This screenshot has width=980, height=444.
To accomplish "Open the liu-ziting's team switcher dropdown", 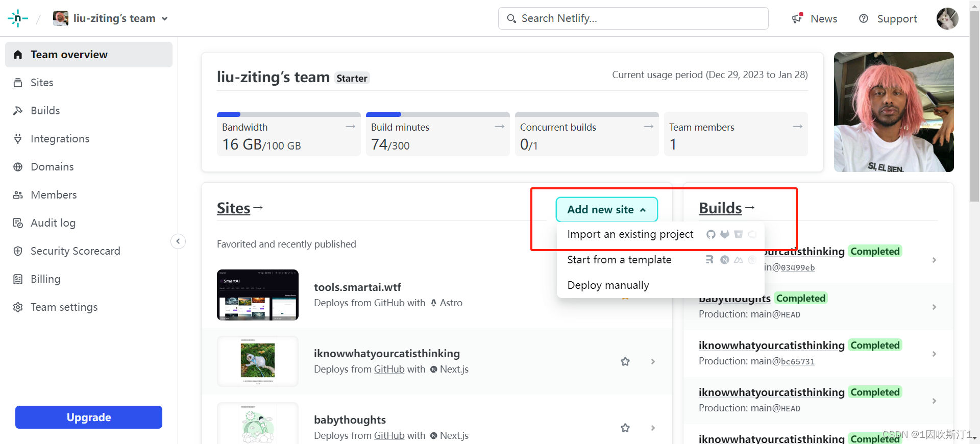I will (x=111, y=18).
